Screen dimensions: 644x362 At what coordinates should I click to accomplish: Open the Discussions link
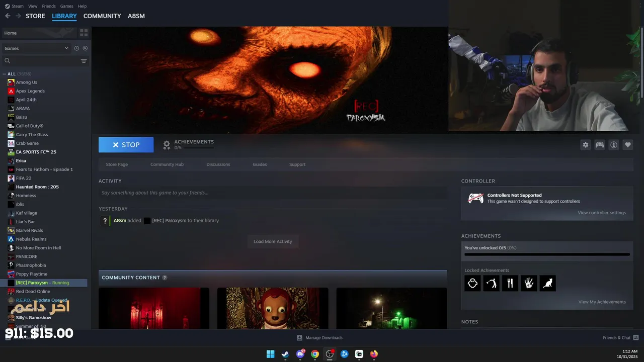218,164
